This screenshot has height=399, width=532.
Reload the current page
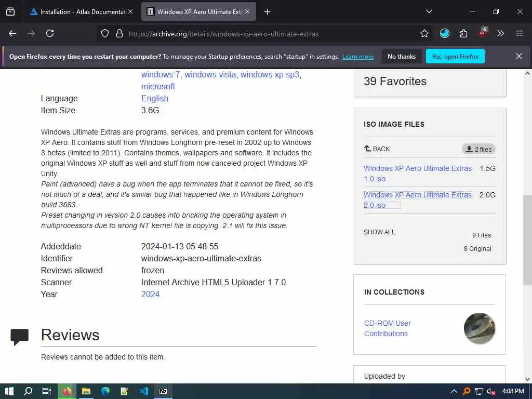pyautogui.click(x=50, y=33)
